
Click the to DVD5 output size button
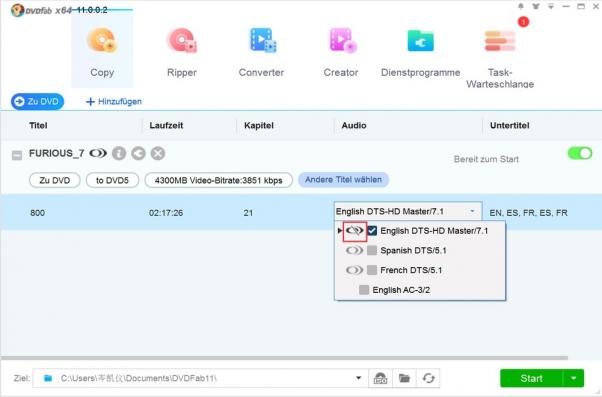tap(112, 180)
